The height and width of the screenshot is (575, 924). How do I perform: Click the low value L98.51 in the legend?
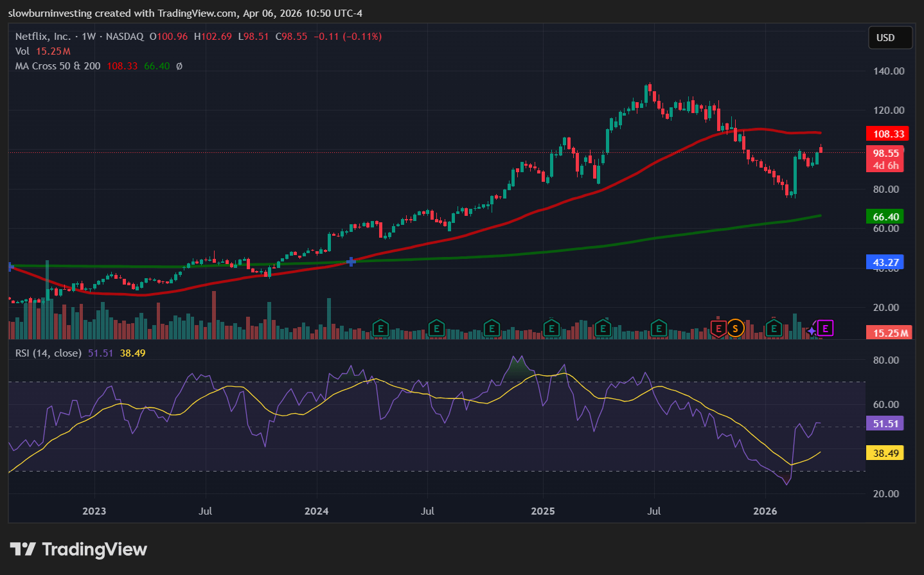tap(254, 37)
